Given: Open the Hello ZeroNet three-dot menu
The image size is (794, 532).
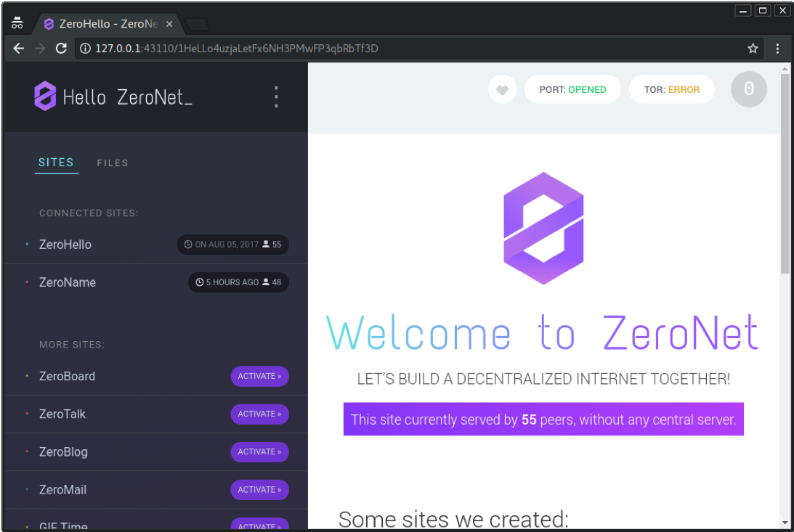Looking at the screenshot, I should click(276, 97).
